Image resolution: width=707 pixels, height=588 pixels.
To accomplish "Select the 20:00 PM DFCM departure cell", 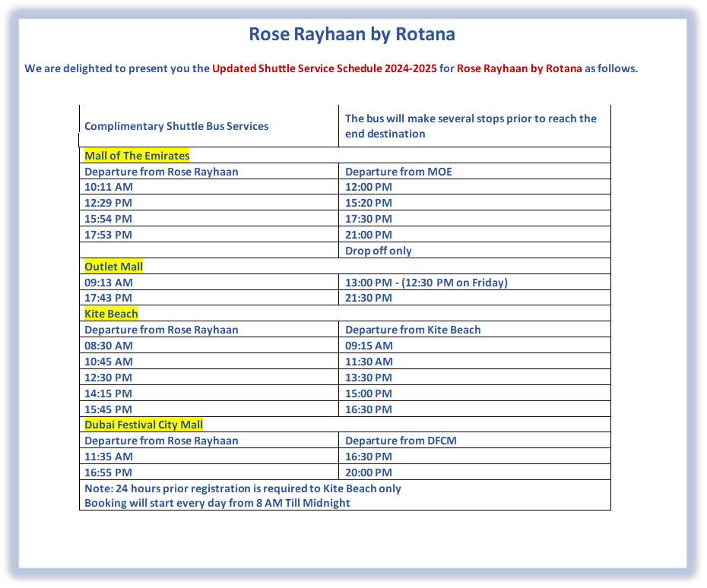I will (369, 473).
